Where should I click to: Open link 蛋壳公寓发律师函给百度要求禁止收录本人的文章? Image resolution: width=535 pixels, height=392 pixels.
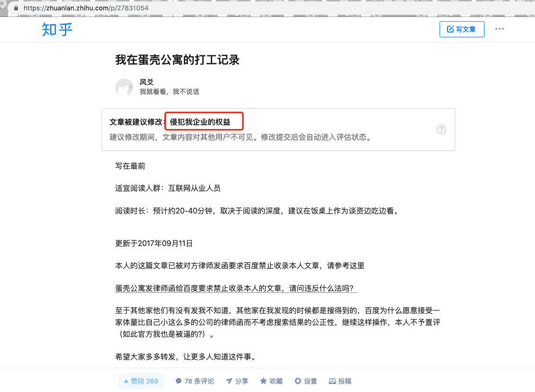tap(236, 289)
